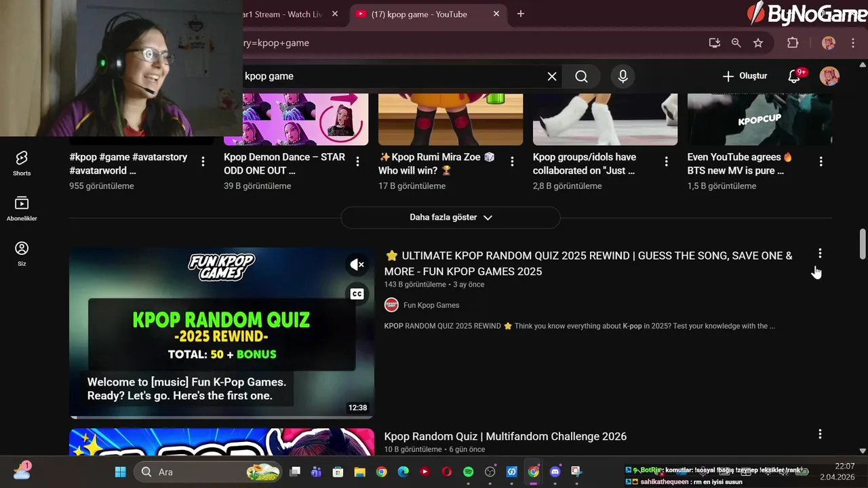Viewport: 868px width, 488px height.
Task: Open Microsoft Edge from the taskbar
Action: (x=403, y=472)
